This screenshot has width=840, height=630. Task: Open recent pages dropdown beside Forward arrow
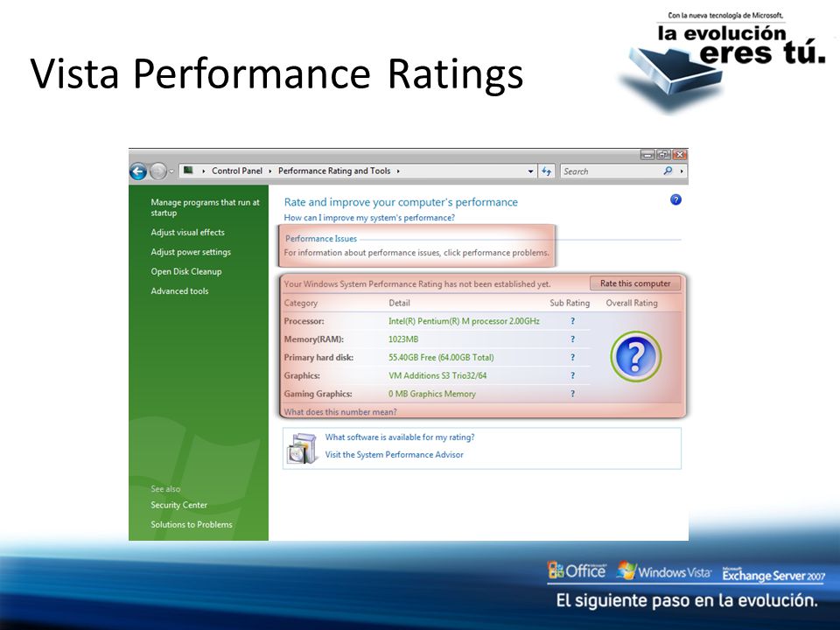171,171
